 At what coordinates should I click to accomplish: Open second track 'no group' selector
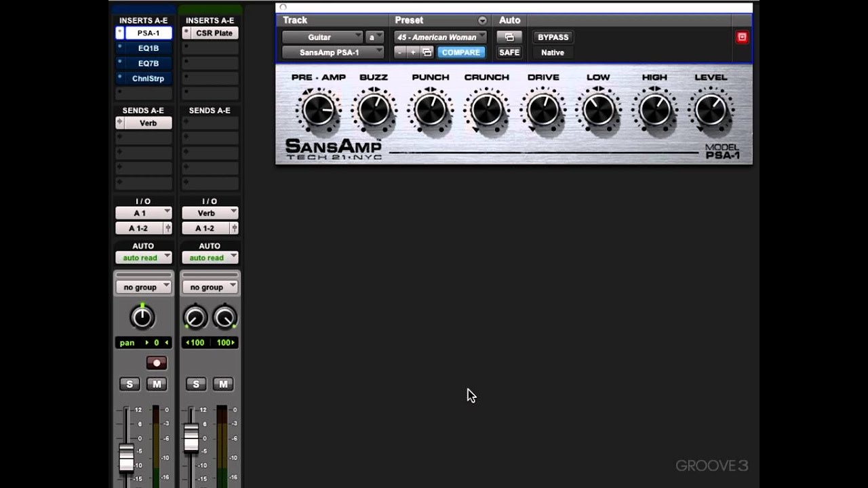click(x=210, y=287)
